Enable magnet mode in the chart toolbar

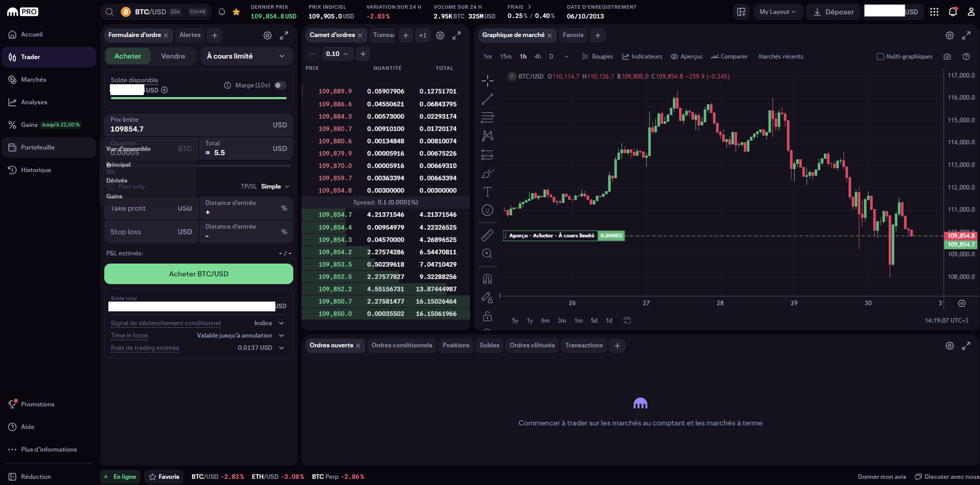487,278
